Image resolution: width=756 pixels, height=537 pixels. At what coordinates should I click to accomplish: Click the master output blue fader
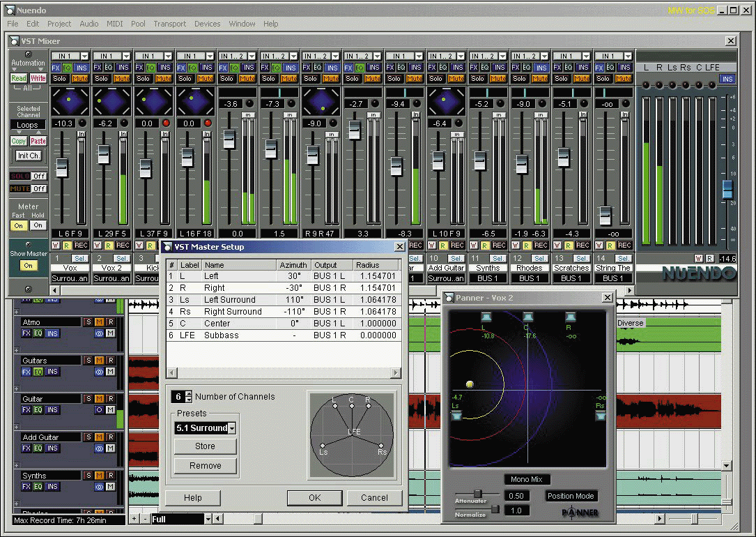pyautogui.click(x=727, y=188)
